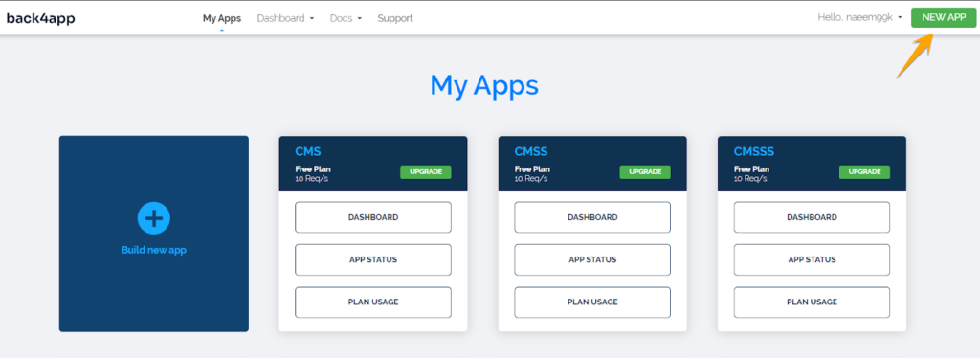View App Status for CMSS
The width and height of the screenshot is (980, 358).
point(592,260)
